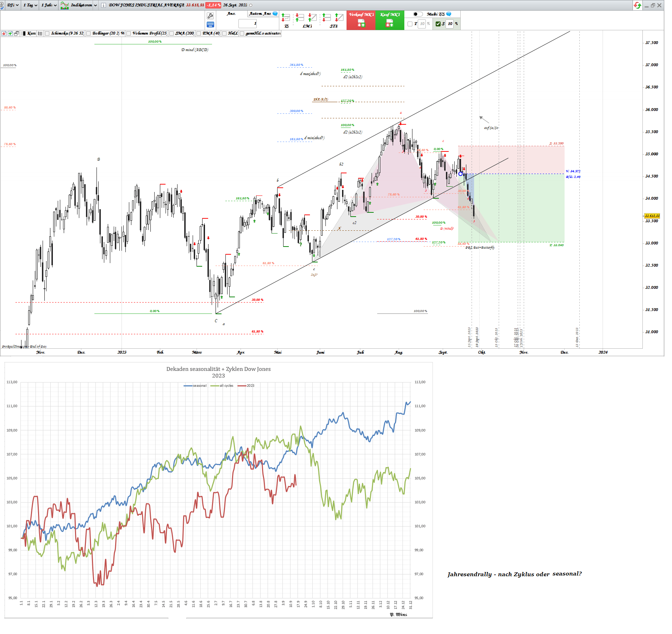This screenshot has width=672, height=634.
Task: Click the Verkauf MKT sell button
Action: click(361, 20)
